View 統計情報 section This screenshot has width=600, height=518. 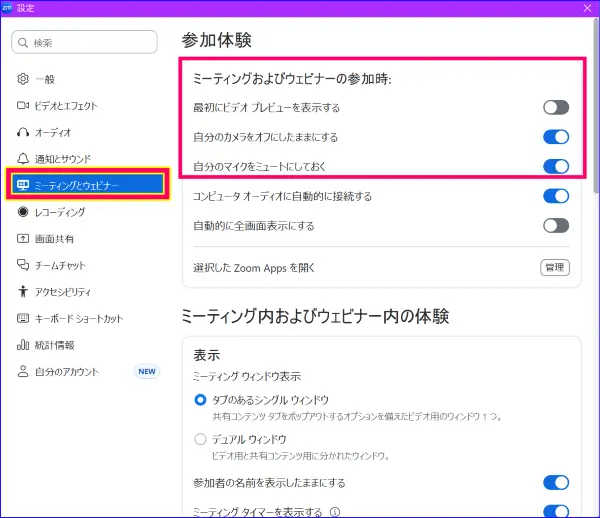point(86,345)
